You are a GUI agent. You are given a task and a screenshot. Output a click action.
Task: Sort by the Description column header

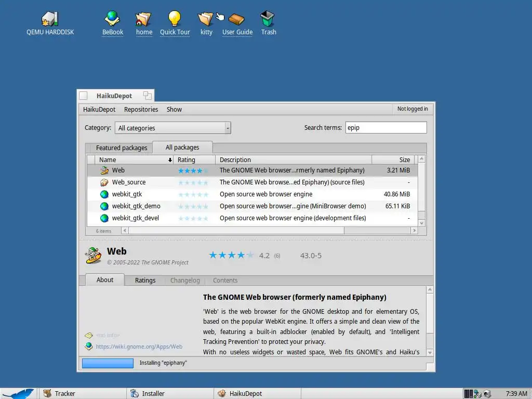coord(294,159)
